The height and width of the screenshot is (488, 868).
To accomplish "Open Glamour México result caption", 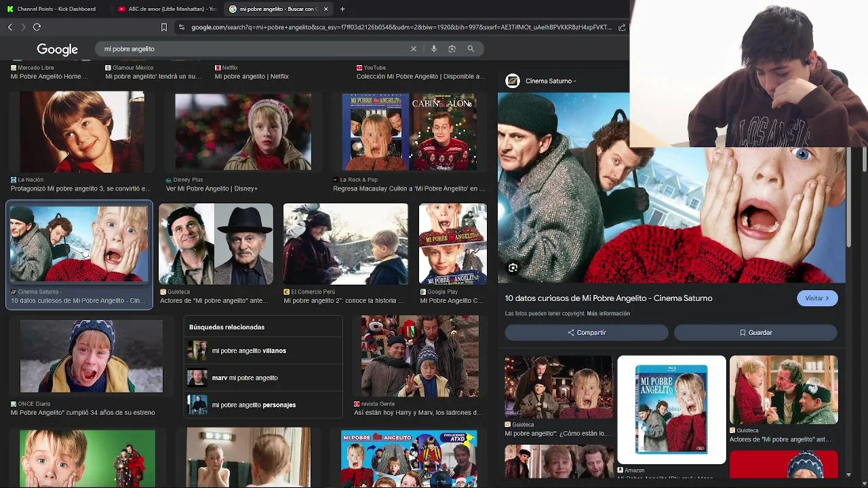I will (x=153, y=77).
